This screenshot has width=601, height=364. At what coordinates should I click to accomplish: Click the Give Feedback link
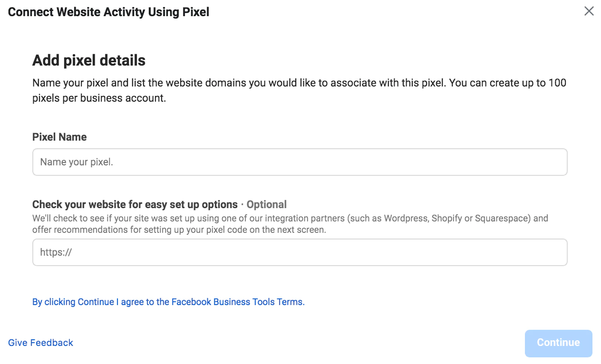coord(41,343)
